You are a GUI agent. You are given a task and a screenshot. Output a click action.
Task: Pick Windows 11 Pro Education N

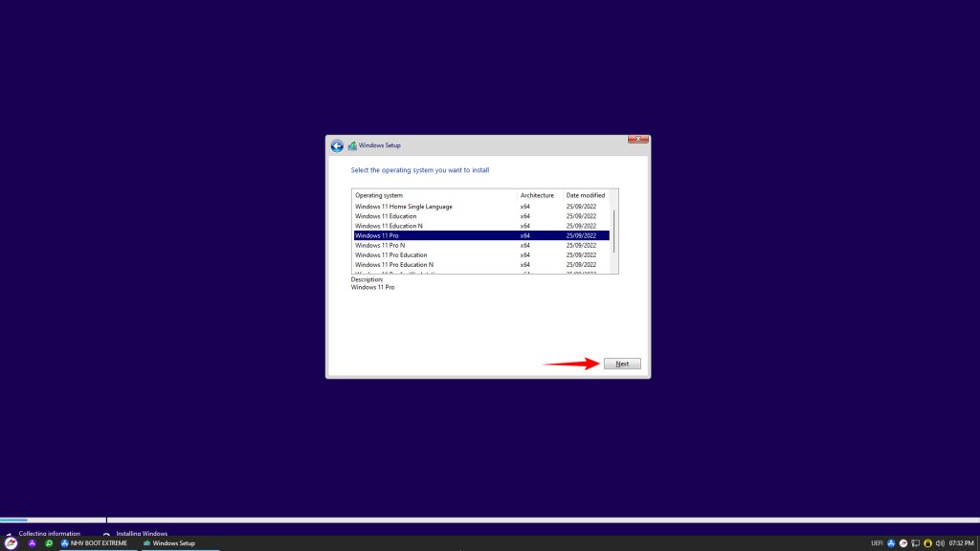pos(481,265)
